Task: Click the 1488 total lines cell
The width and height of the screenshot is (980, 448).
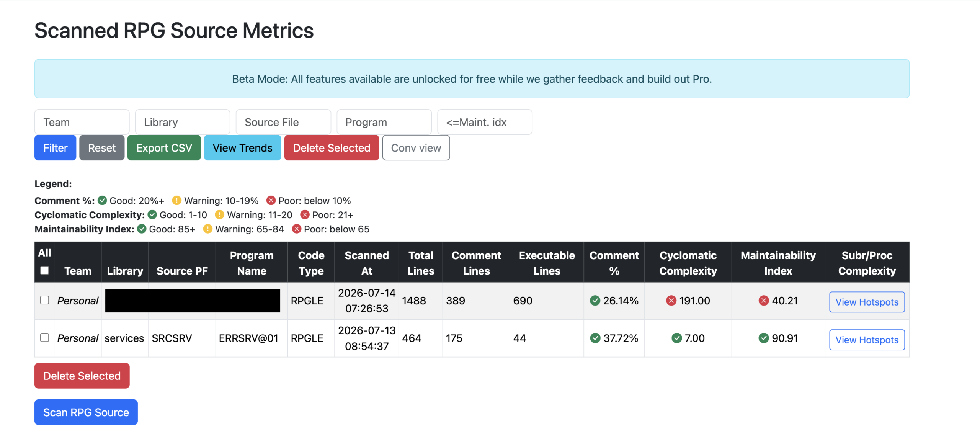Action: [x=421, y=301]
